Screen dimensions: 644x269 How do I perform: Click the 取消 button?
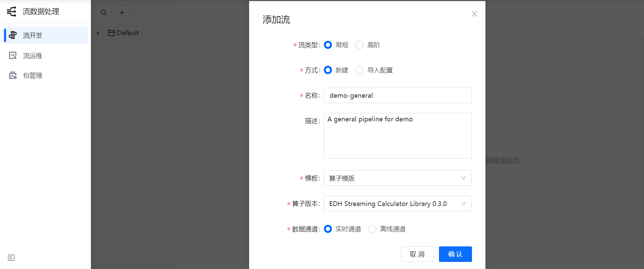pyautogui.click(x=417, y=254)
